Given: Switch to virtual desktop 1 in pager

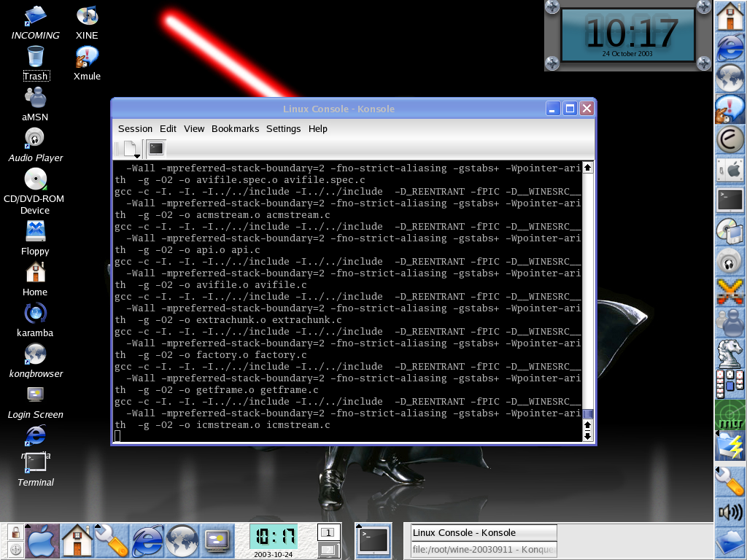Looking at the screenshot, I should pyautogui.click(x=328, y=532).
